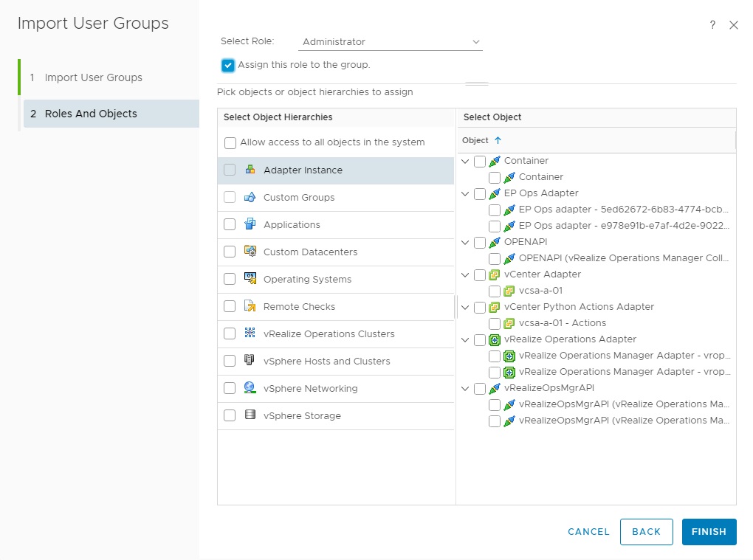
Task: Click the vSphere Storage icon
Action: tap(250, 415)
